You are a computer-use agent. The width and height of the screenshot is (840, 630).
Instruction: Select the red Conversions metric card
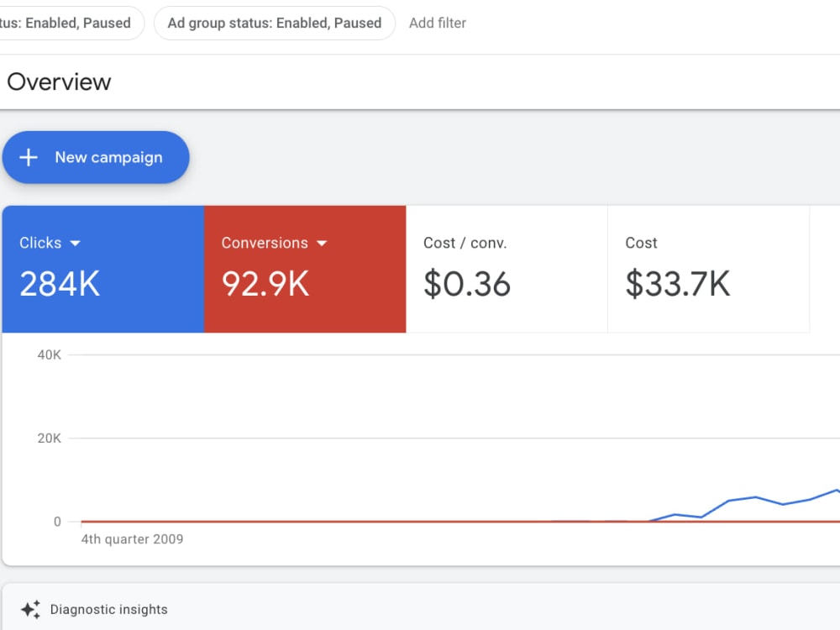point(305,269)
